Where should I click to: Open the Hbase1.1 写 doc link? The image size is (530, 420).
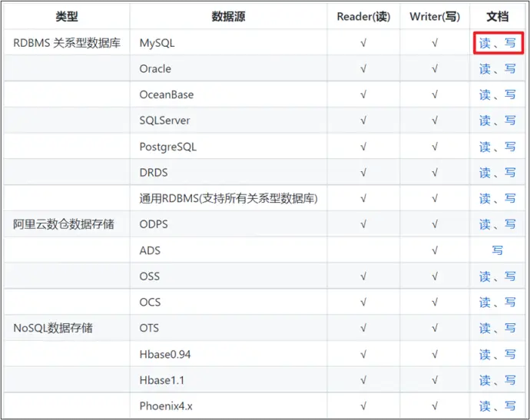pos(510,380)
